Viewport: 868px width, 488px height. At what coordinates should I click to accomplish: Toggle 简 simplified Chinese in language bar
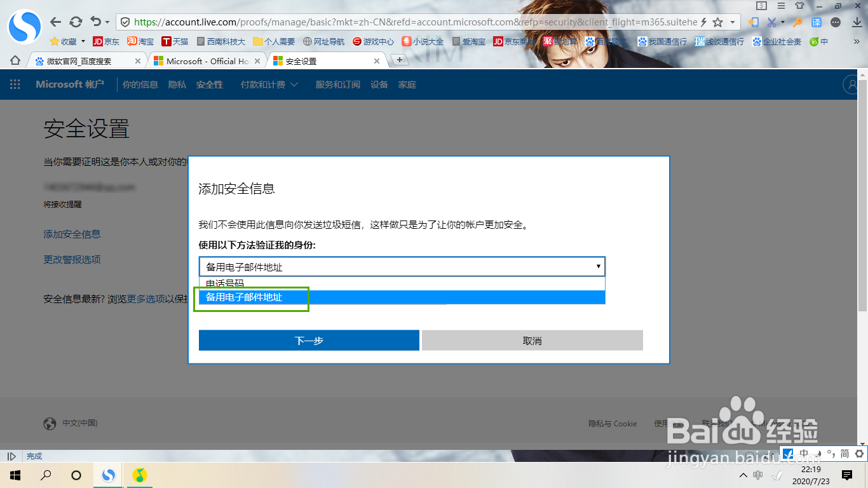(x=844, y=453)
